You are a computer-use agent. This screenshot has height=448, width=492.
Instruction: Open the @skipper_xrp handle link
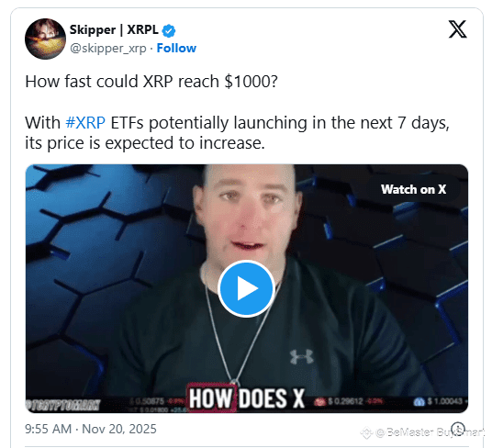tap(108, 49)
